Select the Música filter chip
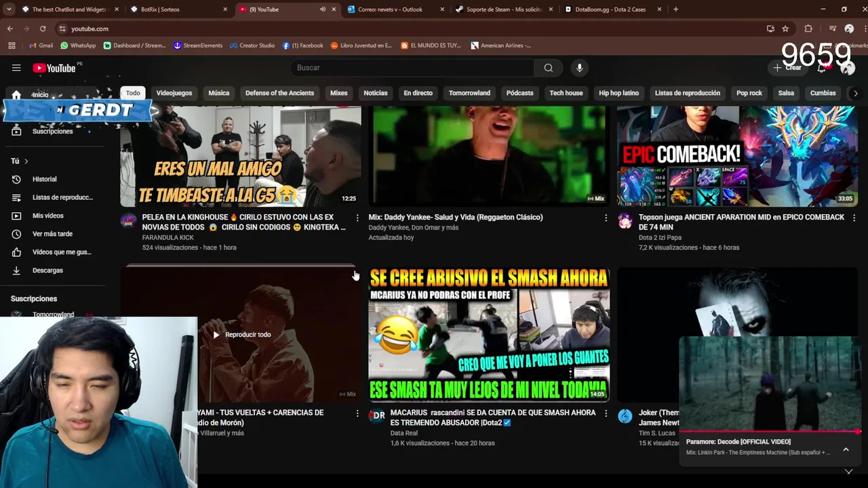This screenshot has width=868, height=488. pyautogui.click(x=218, y=93)
